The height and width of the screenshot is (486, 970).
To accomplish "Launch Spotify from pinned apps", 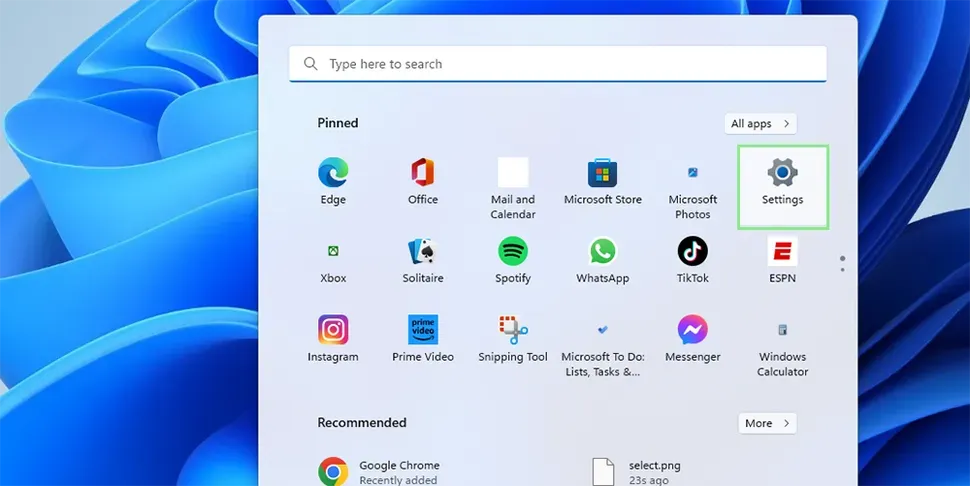I will (x=513, y=260).
